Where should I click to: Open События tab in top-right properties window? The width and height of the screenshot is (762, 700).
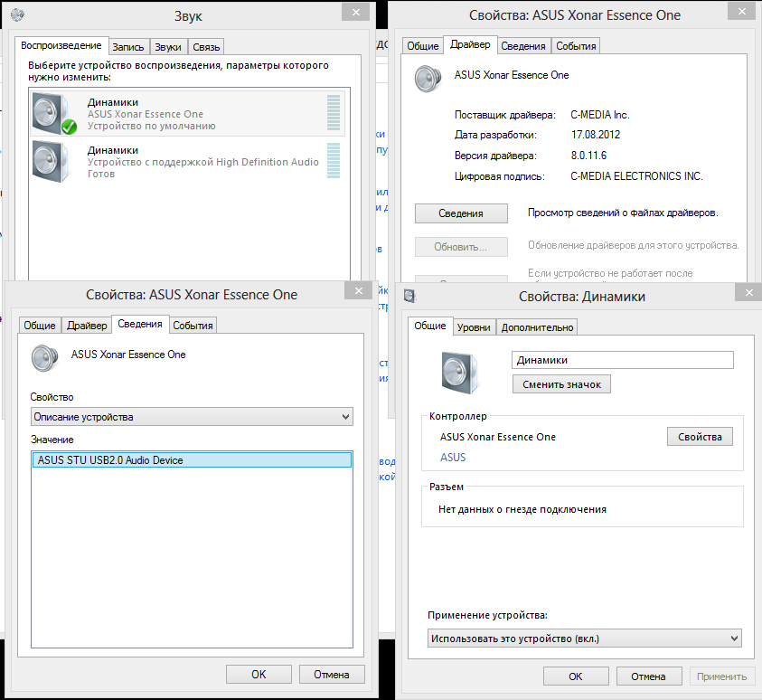[x=576, y=46]
